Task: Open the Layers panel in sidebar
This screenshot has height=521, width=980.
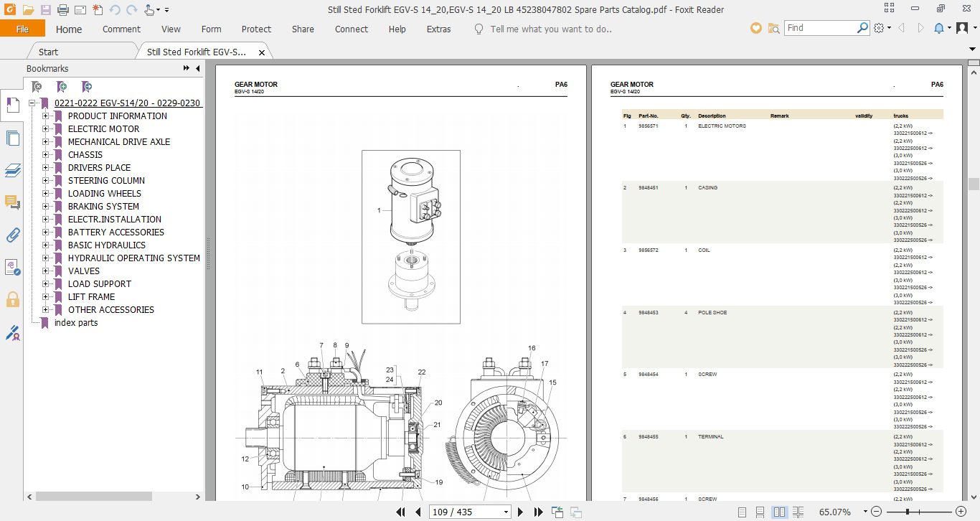Action: 12,170
